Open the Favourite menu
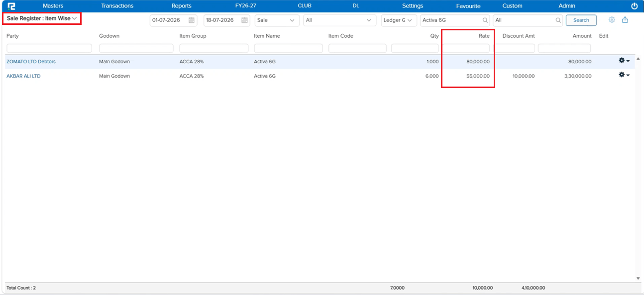Viewport: 644px width, 295px height. coord(468,6)
